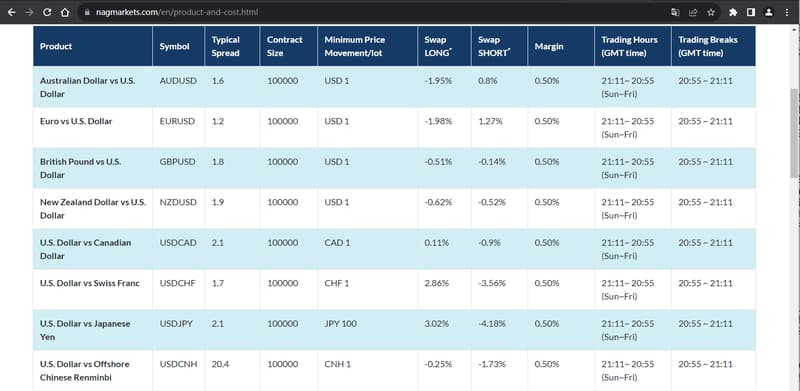Open Chrome three-dot menu
The height and width of the screenshot is (391, 800).
point(787,12)
